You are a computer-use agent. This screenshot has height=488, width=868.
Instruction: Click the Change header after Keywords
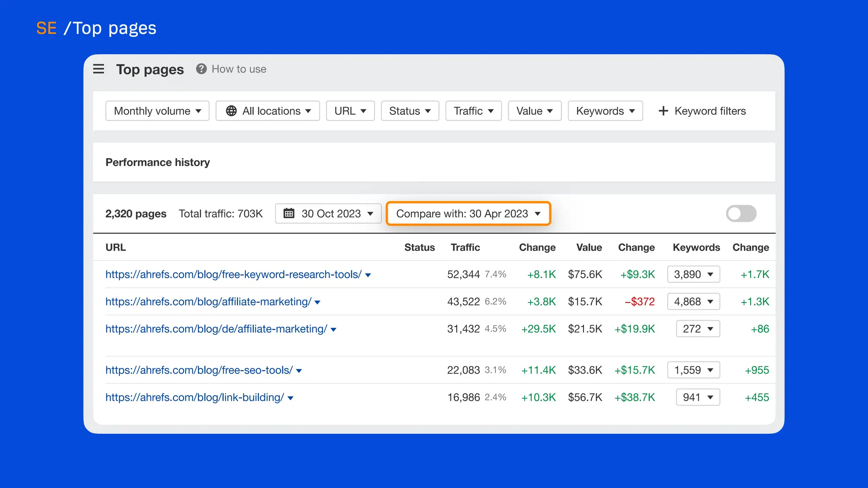(751, 247)
